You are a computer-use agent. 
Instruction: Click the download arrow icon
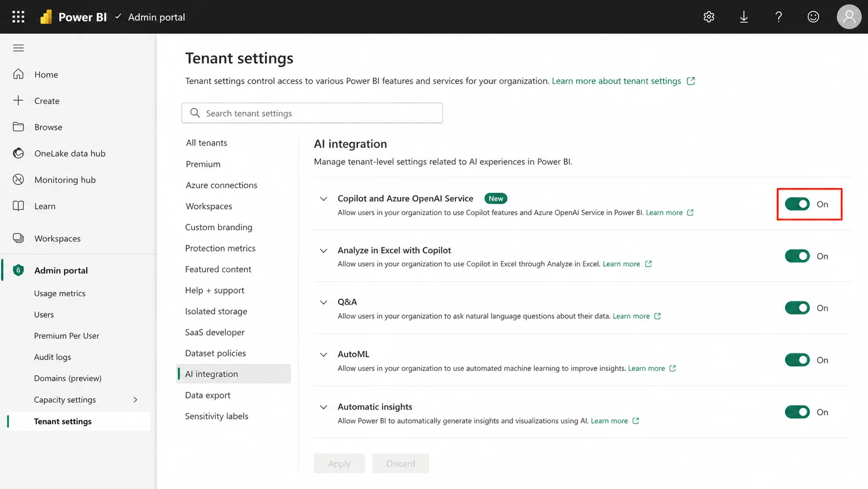tap(743, 17)
